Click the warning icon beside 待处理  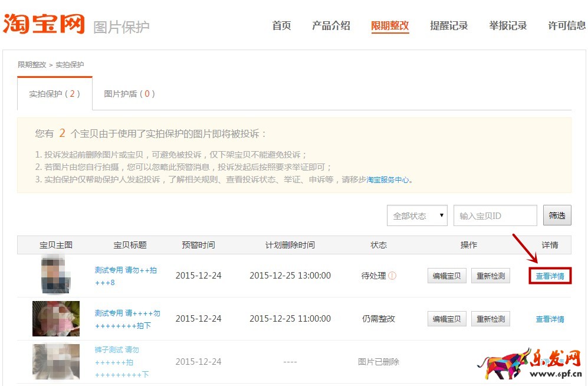pos(392,276)
